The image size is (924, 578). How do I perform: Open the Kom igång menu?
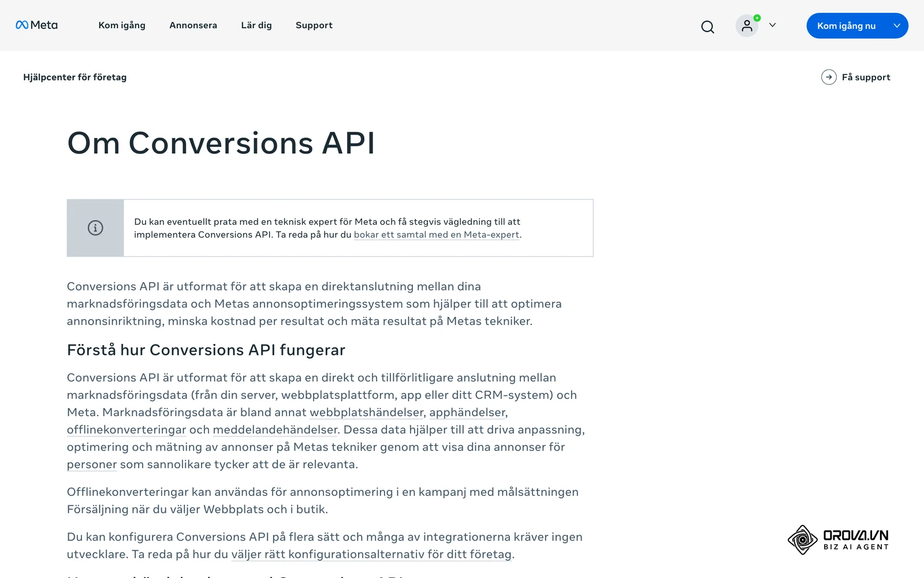122,25
